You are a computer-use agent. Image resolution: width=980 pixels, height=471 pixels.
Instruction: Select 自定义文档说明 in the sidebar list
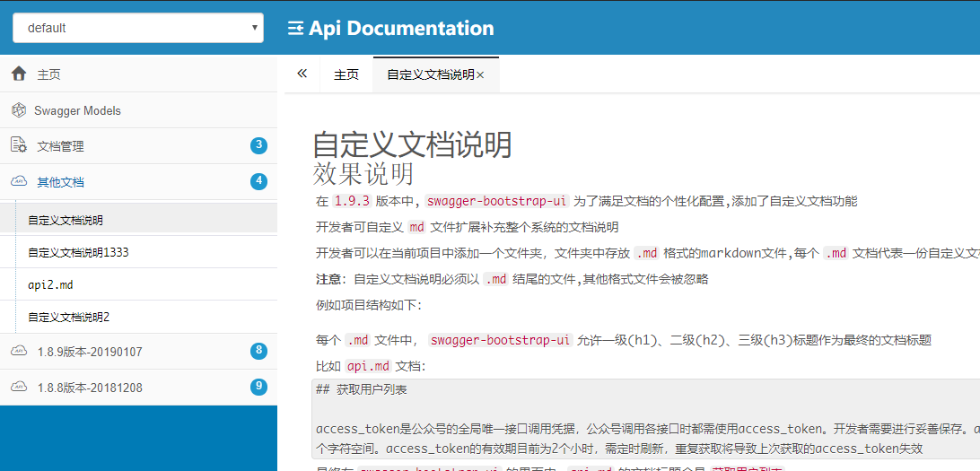pyautogui.click(x=138, y=220)
